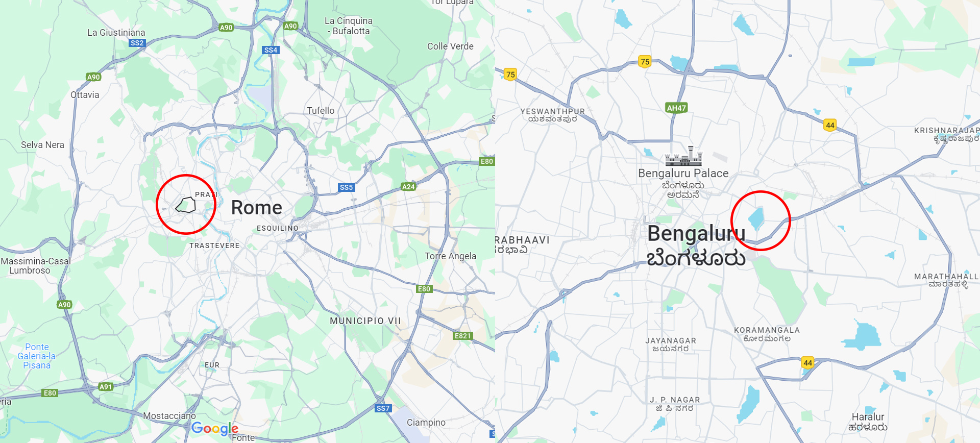Screen dimensions: 980x443
Task: Click the A91 highway shield
Action: click(x=106, y=387)
